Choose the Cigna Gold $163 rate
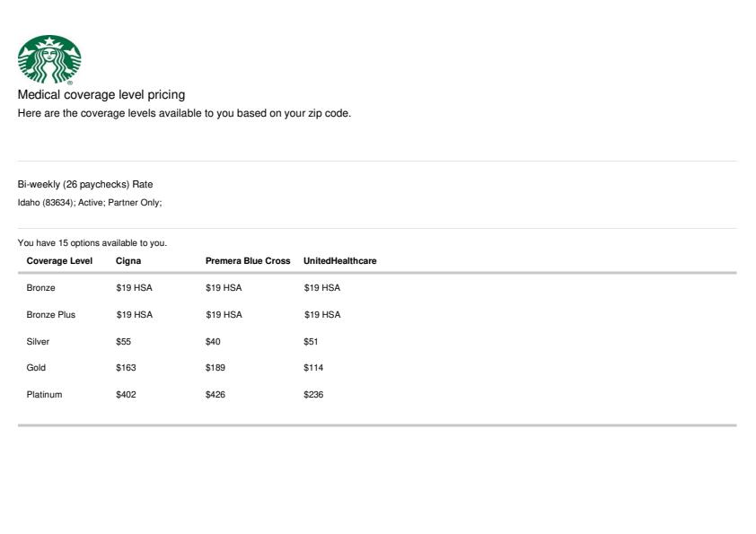This screenshot has width=756, height=534. click(x=126, y=368)
